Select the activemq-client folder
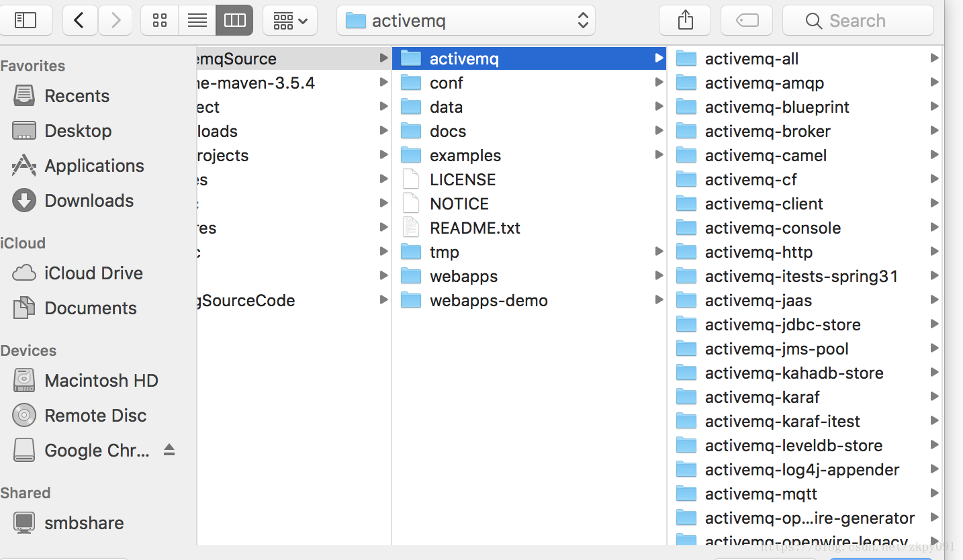The width and height of the screenshot is (963, 560). 805,203
